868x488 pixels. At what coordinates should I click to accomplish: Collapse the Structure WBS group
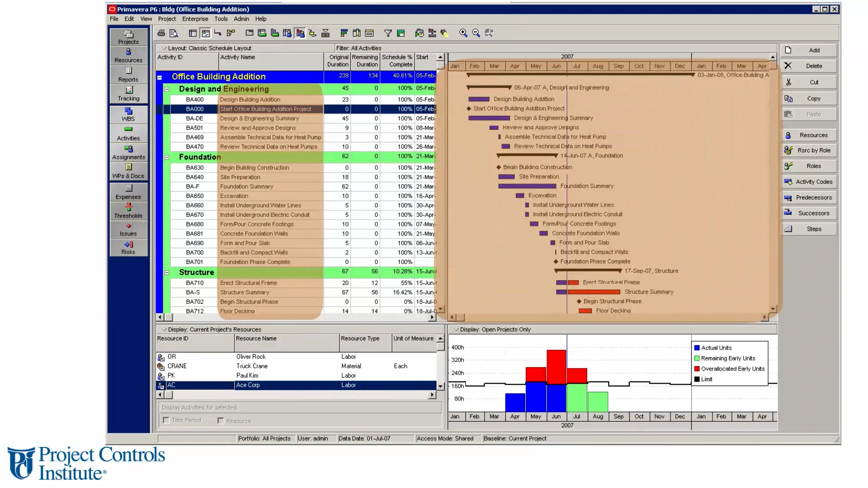166,272
